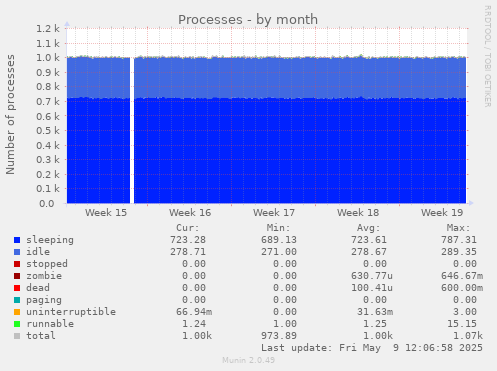
Task: Click the 'Avg:' column header
Action: tap(368, 228)
